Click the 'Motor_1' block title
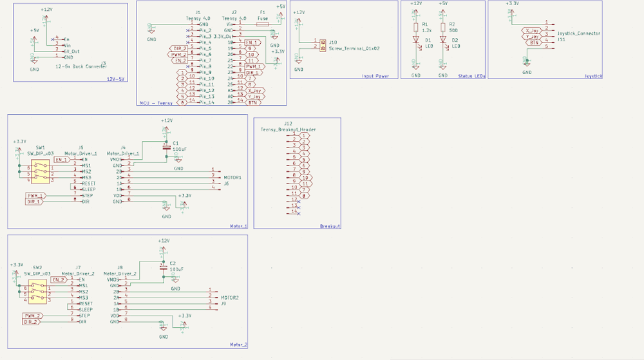This screenshot has width=644, height=360. click(239, 226)
